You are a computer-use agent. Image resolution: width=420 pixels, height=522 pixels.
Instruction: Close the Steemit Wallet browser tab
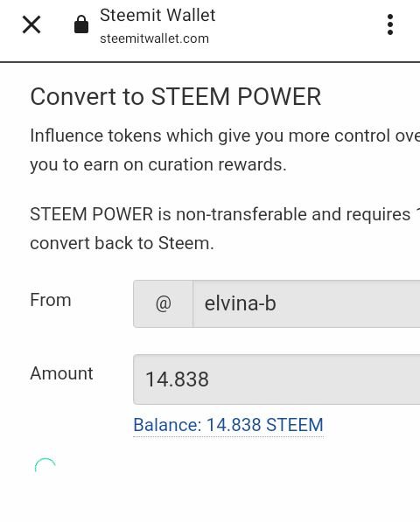(31, 24)
